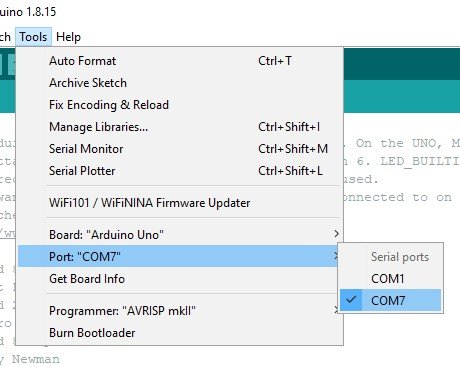Select Auto Format menu entry

click(x=180, y=61)
